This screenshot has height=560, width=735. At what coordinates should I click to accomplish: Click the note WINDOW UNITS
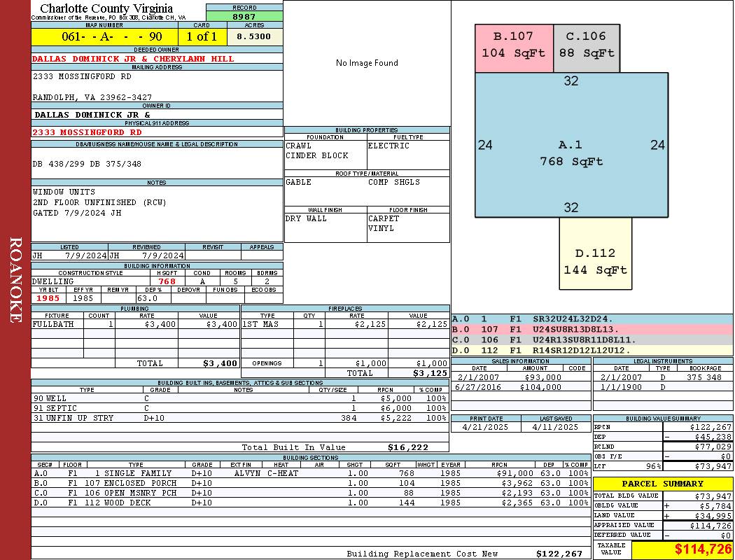pyautogui.click(x=64, y=192)
